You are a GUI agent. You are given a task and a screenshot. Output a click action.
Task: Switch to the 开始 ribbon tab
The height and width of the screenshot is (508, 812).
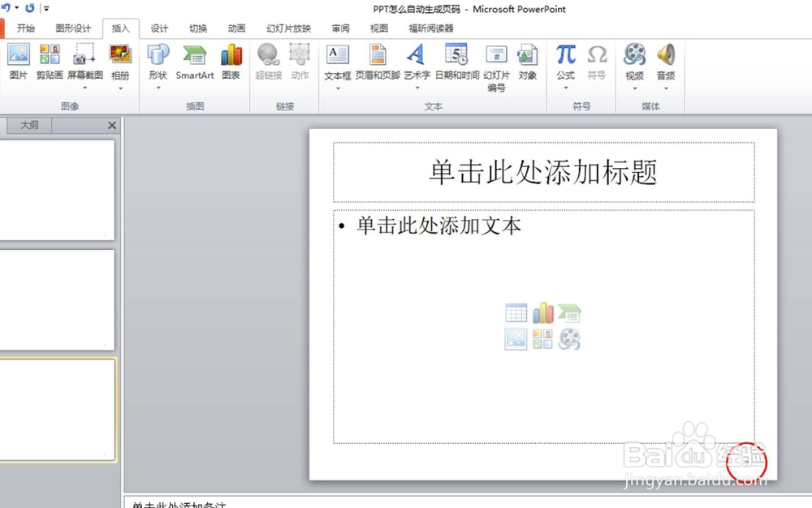[x=27, y=28]
